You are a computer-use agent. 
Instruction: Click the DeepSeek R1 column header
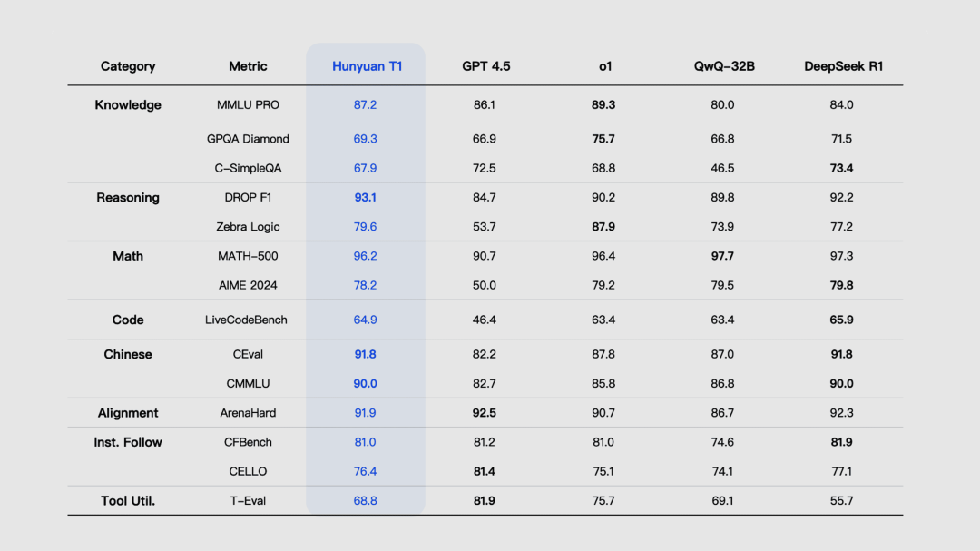click(x=843, y=66)
